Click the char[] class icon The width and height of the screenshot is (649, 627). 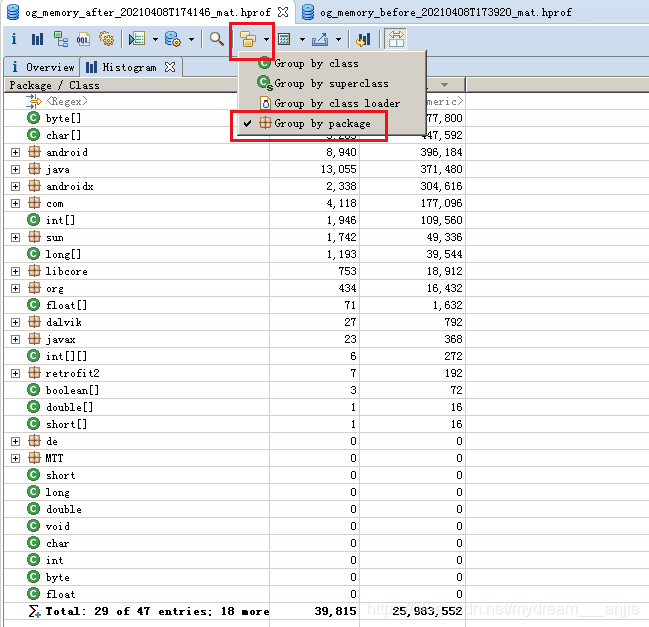[34, 135]
